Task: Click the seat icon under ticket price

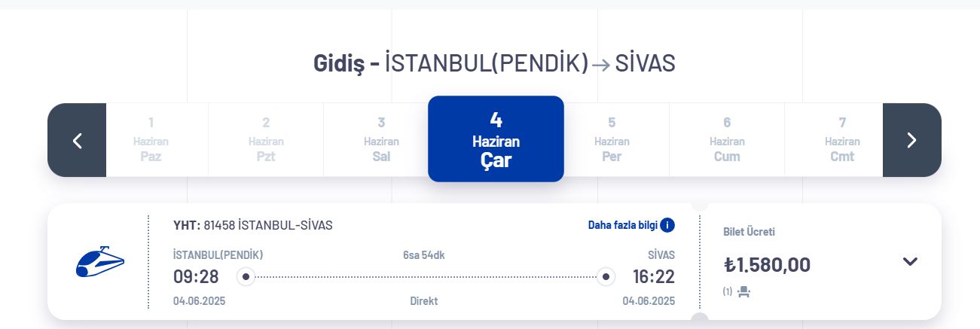Action: point(743,291)
